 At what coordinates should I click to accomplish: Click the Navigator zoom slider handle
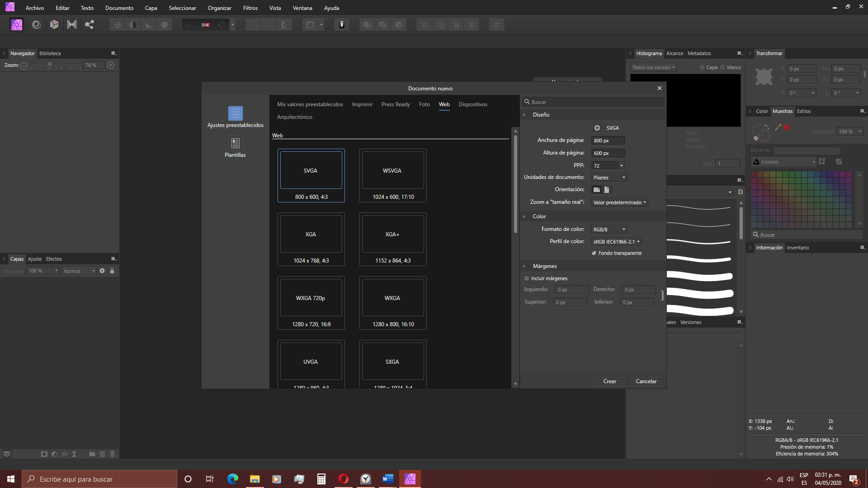pyautogui.click(x=49, y=65)
